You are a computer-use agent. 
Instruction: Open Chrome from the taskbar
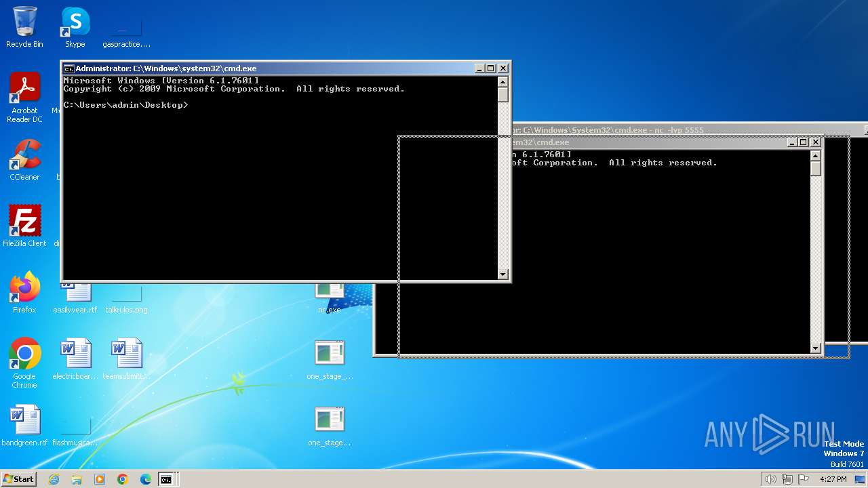click(x=123, y=479)
